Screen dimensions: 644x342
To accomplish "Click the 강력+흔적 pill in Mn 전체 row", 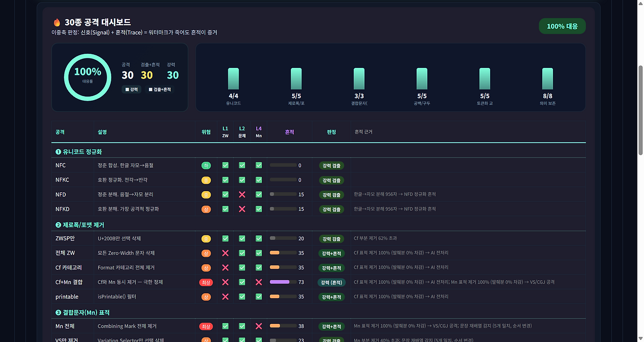I will (x=332, y=326).
